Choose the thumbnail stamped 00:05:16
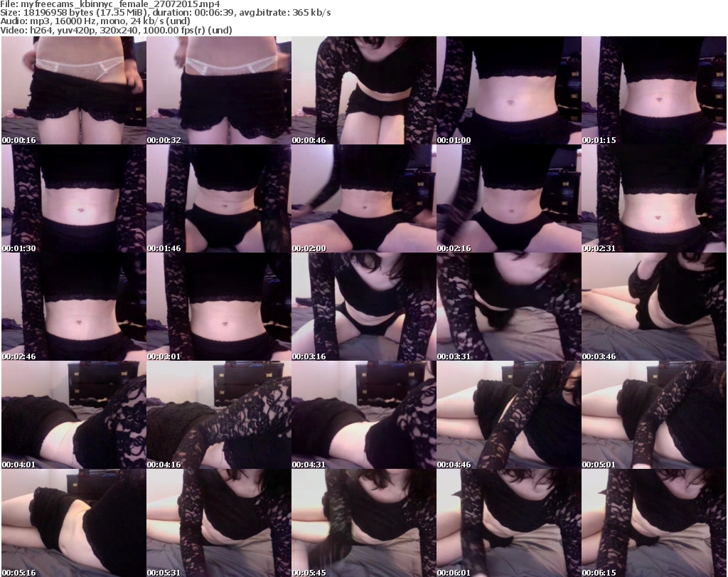Viewport: 728px width, 577px height. pos(74,523)
